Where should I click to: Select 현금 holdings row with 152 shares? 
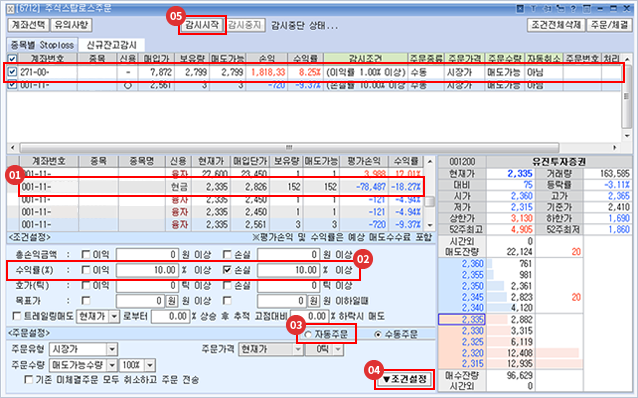(x=221, y=187)
